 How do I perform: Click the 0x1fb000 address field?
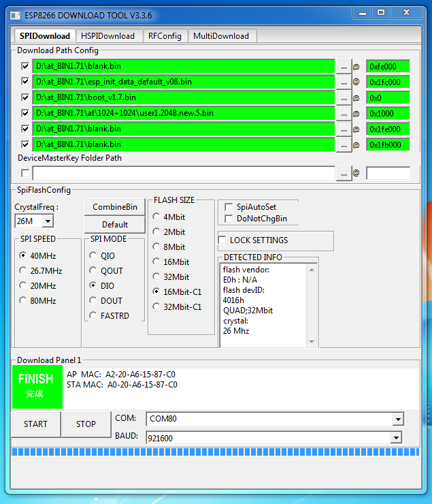(388, 144)
